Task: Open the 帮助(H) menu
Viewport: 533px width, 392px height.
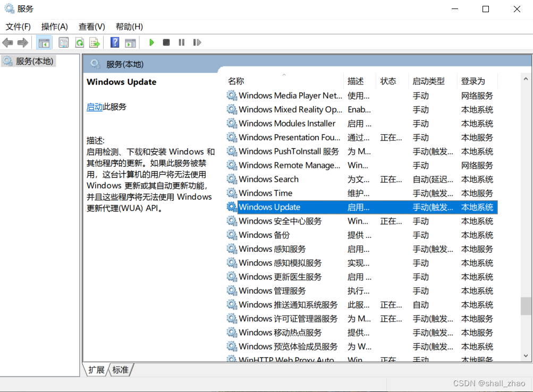Action: pos(129,27)
